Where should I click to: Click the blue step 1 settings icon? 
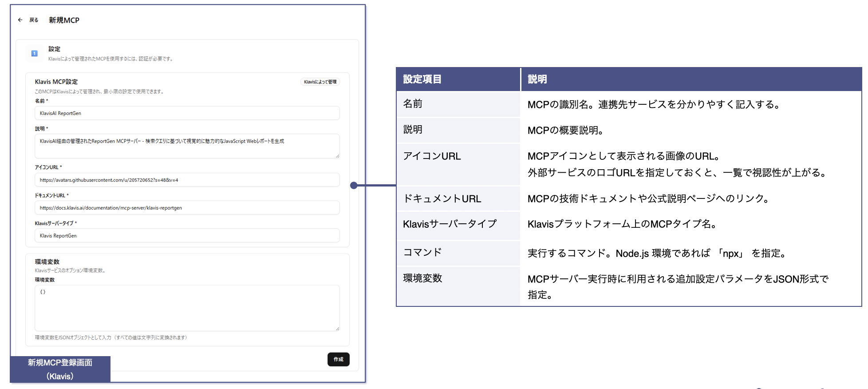(x=35, y=53)
